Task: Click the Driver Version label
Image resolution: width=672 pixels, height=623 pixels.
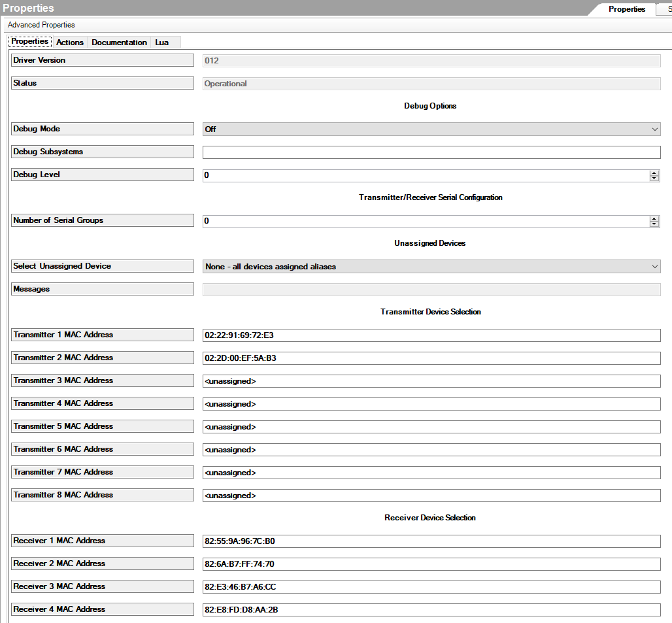Action: 103,60
